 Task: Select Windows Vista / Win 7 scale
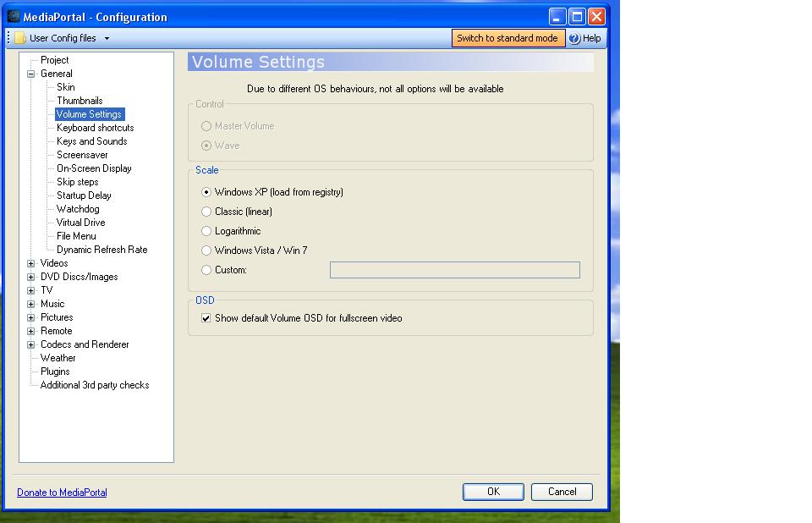(206, 250)
